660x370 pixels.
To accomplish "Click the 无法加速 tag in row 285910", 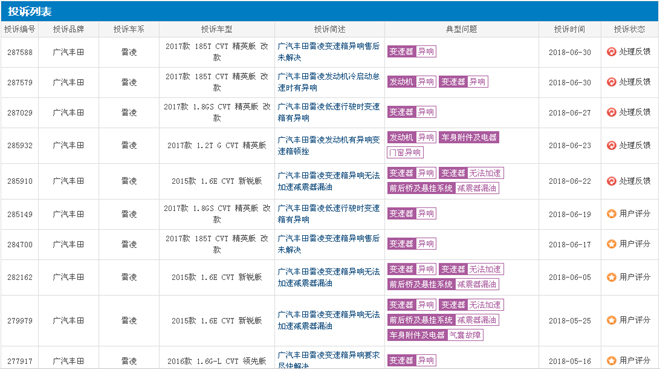I will [485, 173].
